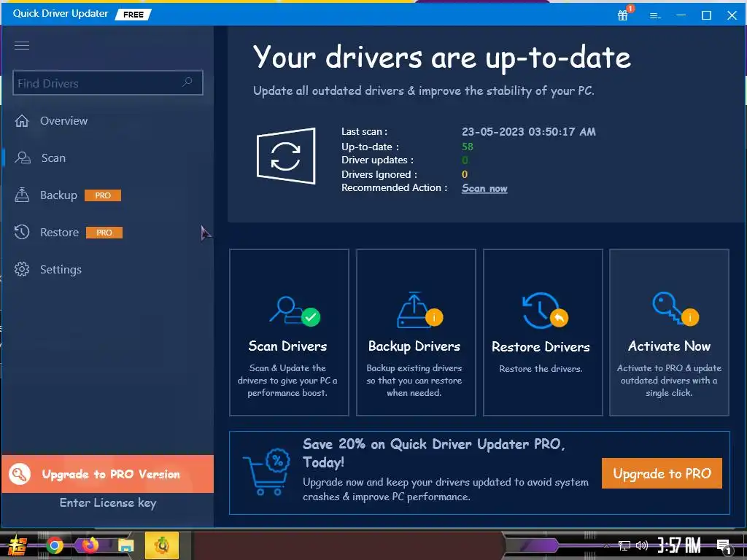Click the Overview home icon
The width and height of the screenshot is (747, 560).
[x=22, y=120]
